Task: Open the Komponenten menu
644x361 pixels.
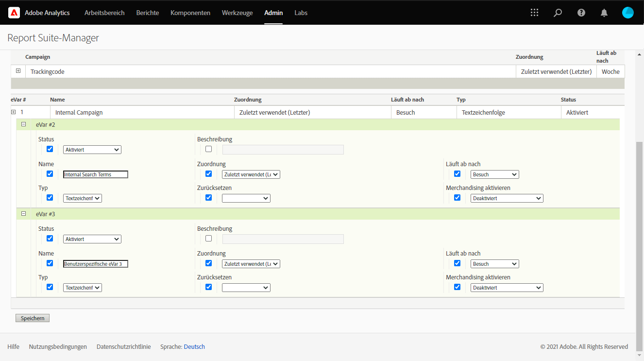Action: (190, 13)
